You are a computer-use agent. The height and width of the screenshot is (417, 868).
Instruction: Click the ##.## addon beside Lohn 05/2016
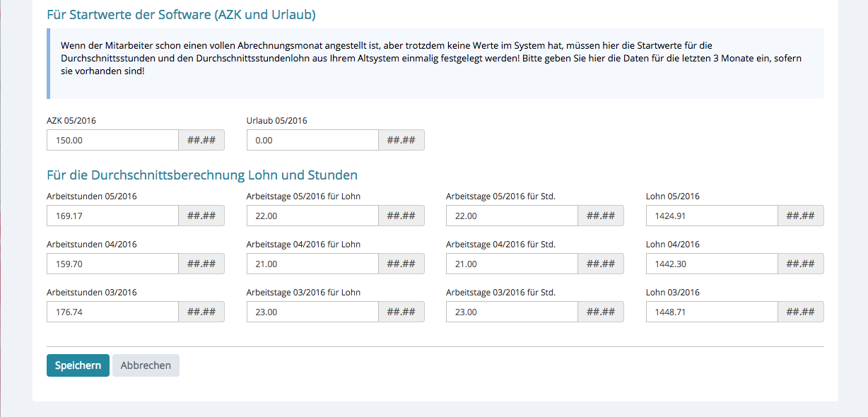pos(800,216)
